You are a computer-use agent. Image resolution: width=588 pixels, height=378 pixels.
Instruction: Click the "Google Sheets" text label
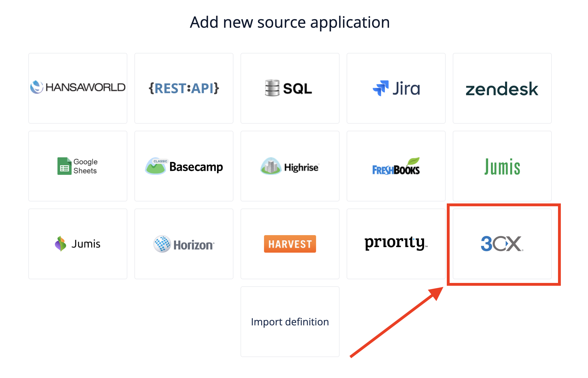pyautogui.click(x=85, y=166)
